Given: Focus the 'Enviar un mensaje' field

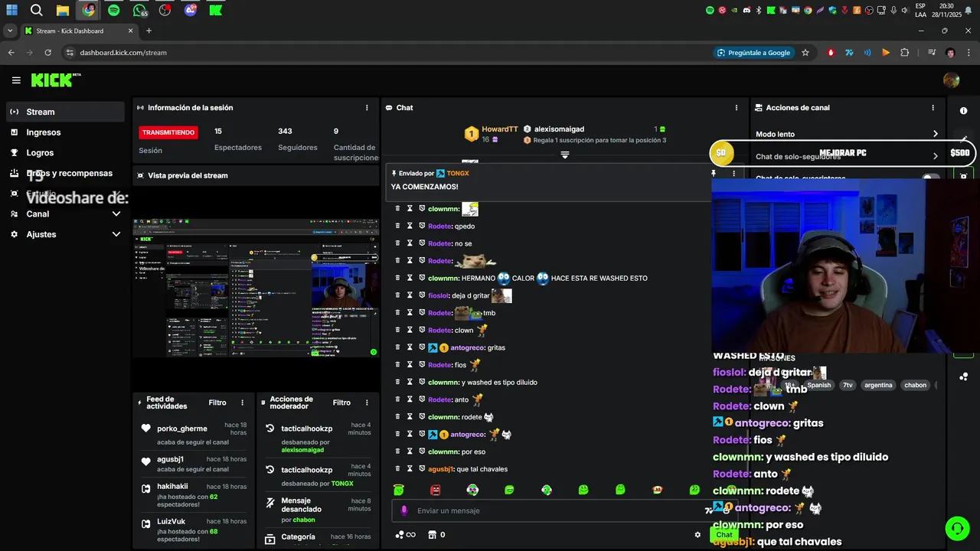Looking at the screenshot, I should tap(555, 510).
